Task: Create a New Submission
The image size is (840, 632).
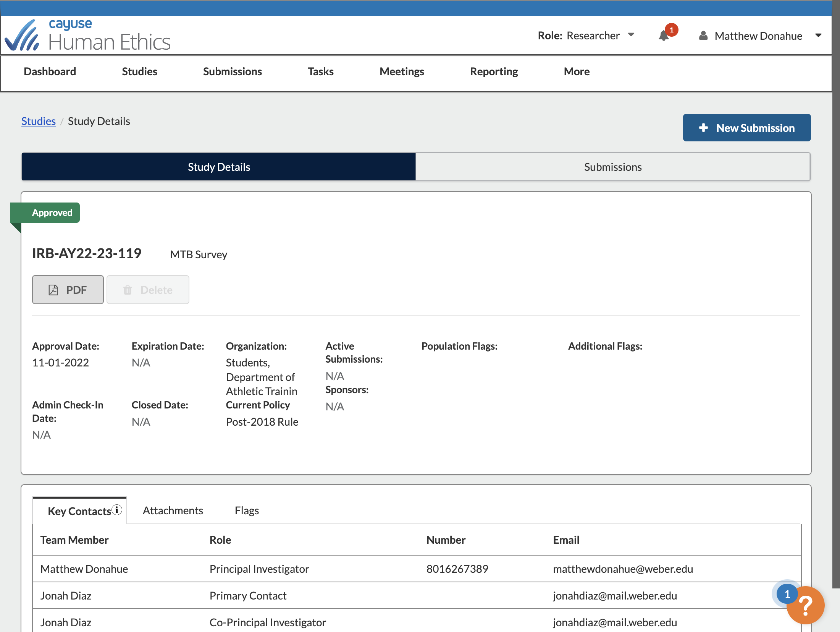Action: coord(746,128)
